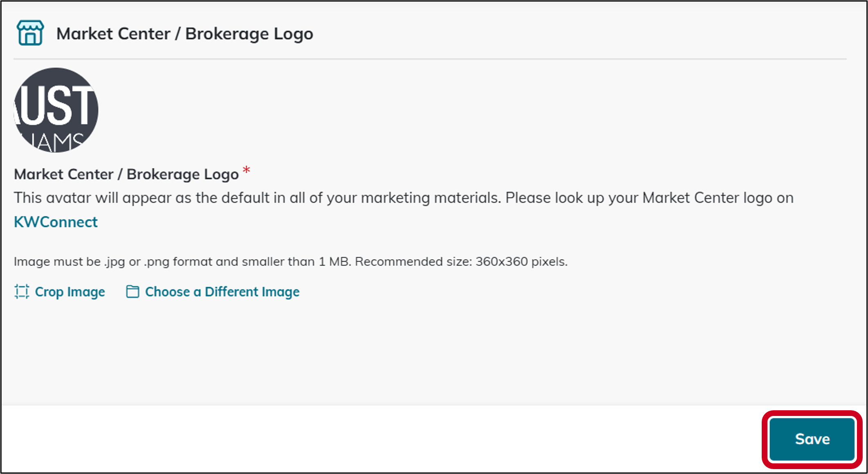
Task: Open the KWConnect link
Action: [x=56, y=222]
